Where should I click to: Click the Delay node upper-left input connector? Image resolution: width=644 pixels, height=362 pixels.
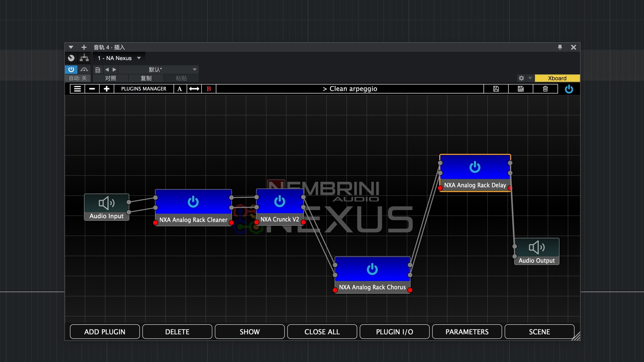click(440, 163)
